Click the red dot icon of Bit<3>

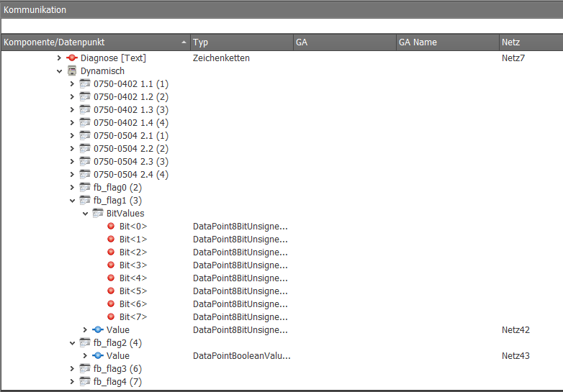(x=111, y=265)
